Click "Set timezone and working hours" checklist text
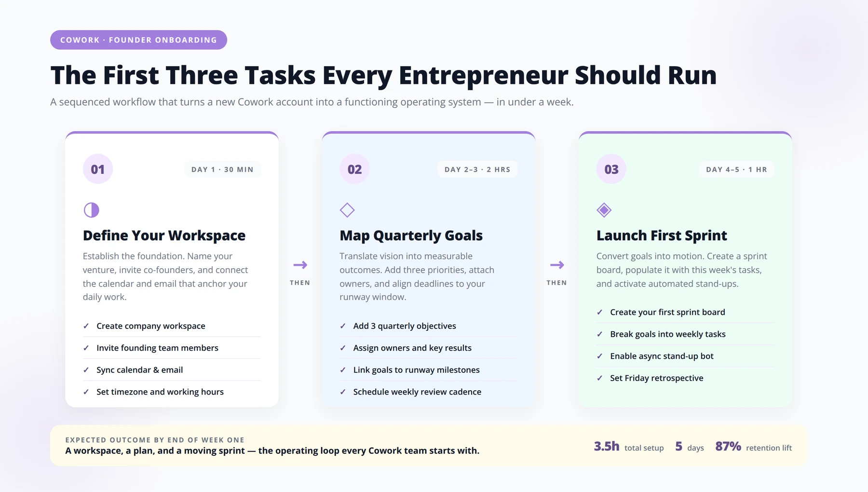 pyautogui.click(x=160, y=392)
